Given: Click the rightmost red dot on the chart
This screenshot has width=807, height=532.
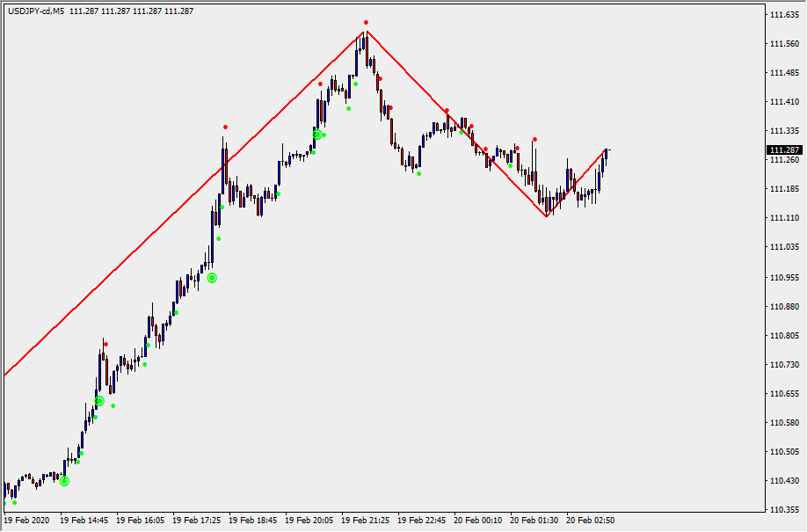Looking at the screenshot, I should [x=534, y=140].
